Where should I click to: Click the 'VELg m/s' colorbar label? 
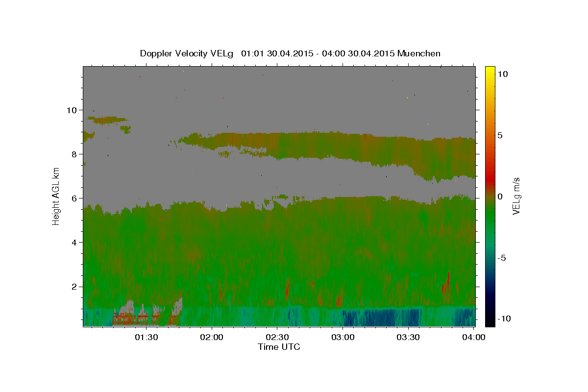coord(516,196)
